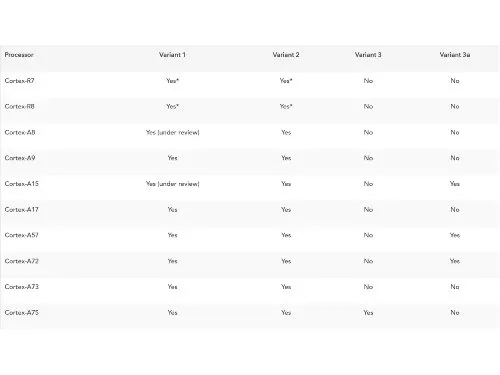Select the Cortex-A72 processor name

point(21,261)
